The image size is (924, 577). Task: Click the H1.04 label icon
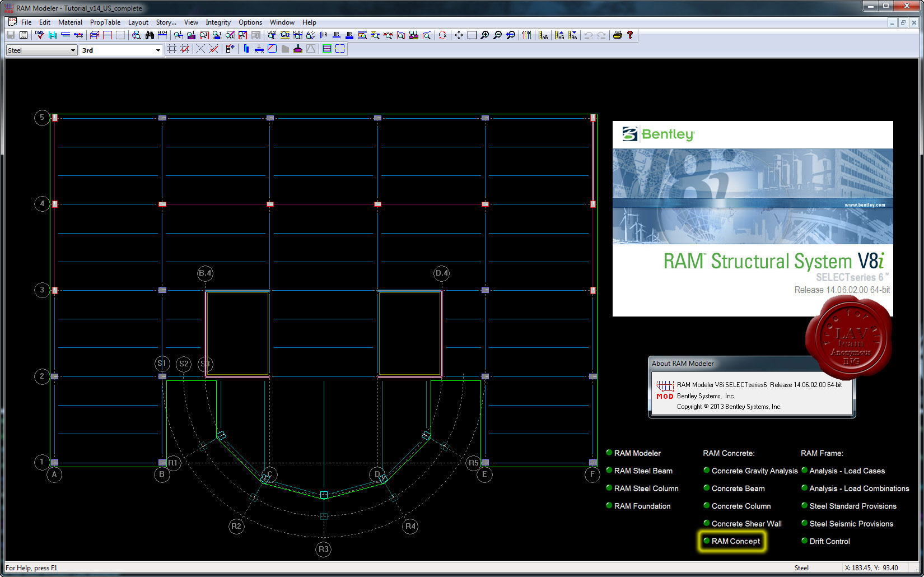pyautogui.click(x=162, y=35)
